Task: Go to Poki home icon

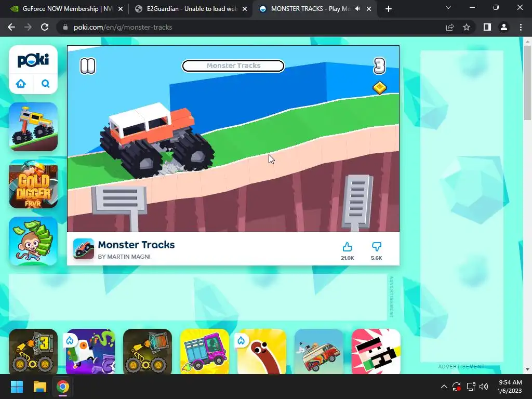Action: point(21,84)
